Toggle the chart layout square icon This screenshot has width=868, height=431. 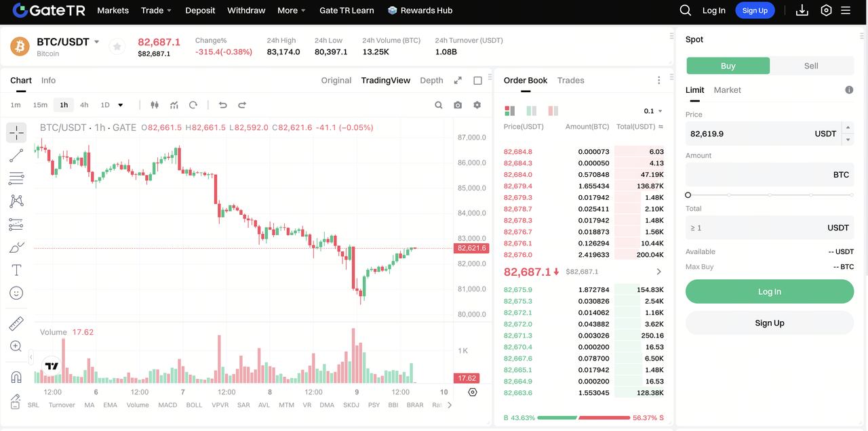point(477,81)
